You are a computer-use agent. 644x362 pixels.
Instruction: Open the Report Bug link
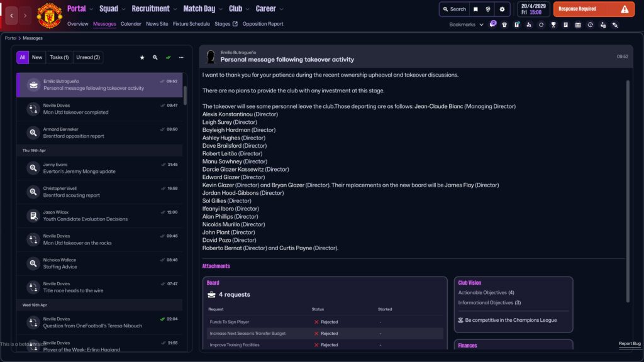[x=629, y=344]
